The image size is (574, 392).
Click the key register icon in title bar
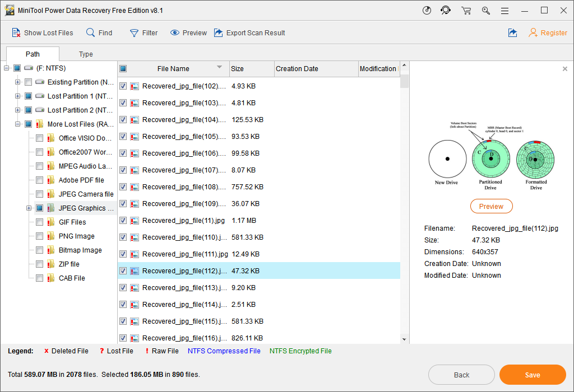486,10
